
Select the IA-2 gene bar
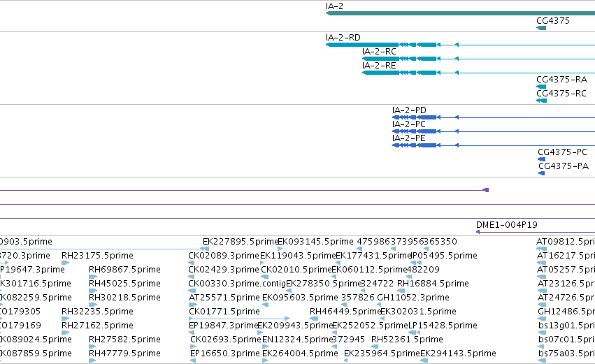tap(460, 13)
